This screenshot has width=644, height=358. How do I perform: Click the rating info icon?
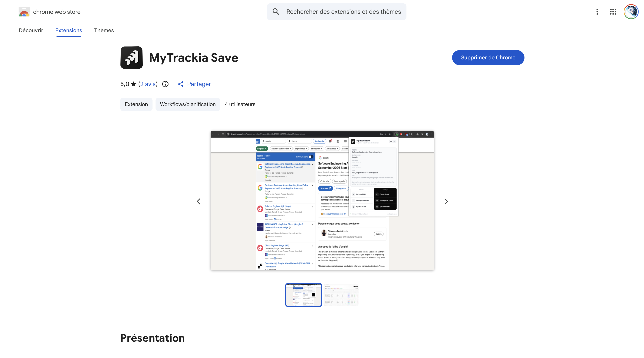pos(165,84)
